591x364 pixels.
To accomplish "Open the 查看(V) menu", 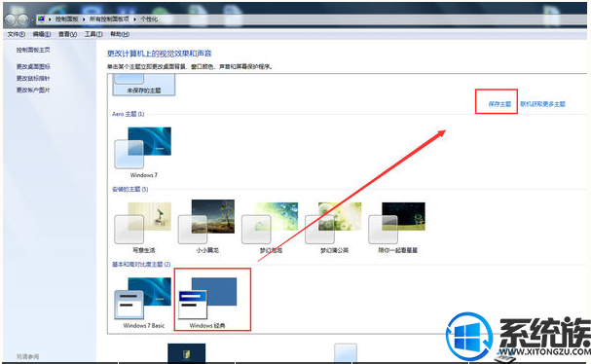I will click(x=67, y=34).
